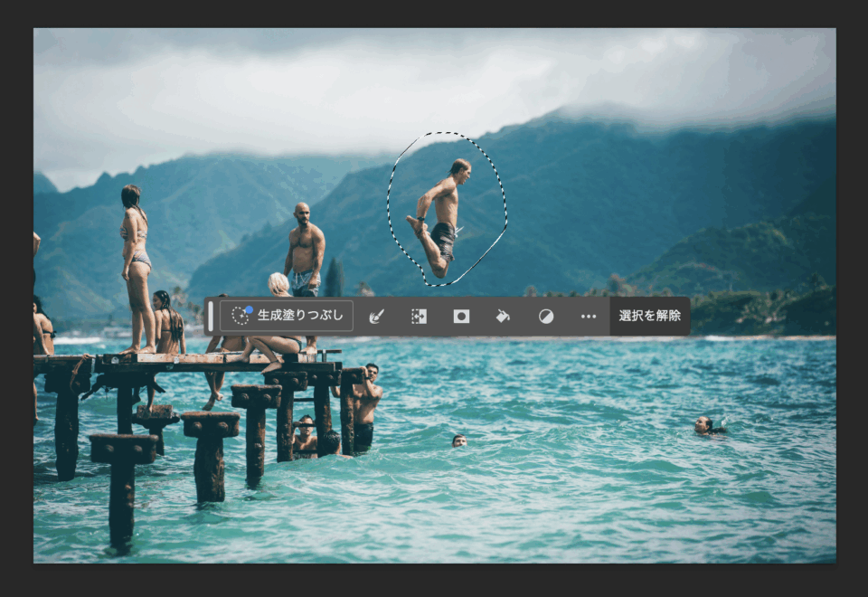
Task: Create a mask from selection icon
Action: (x=461, y=316)
